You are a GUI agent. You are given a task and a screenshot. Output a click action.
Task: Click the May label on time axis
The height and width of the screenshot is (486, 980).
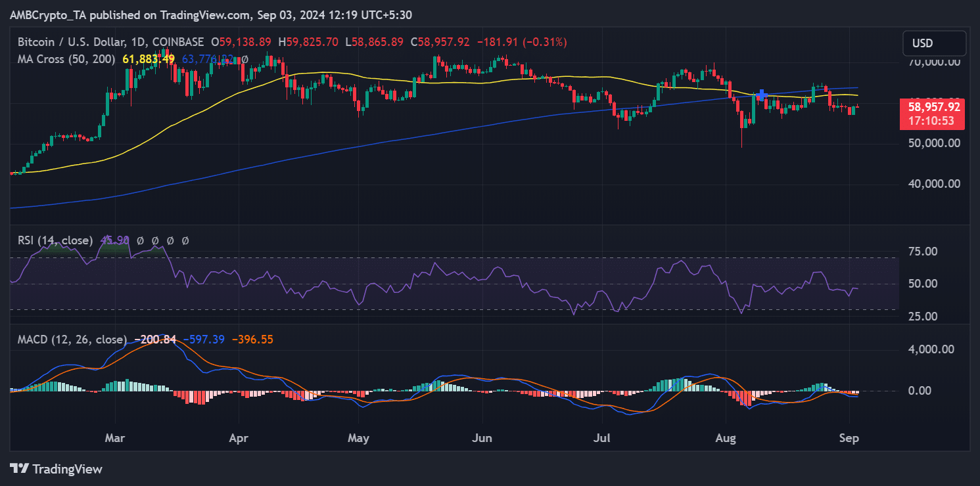[x=358, y=437]
